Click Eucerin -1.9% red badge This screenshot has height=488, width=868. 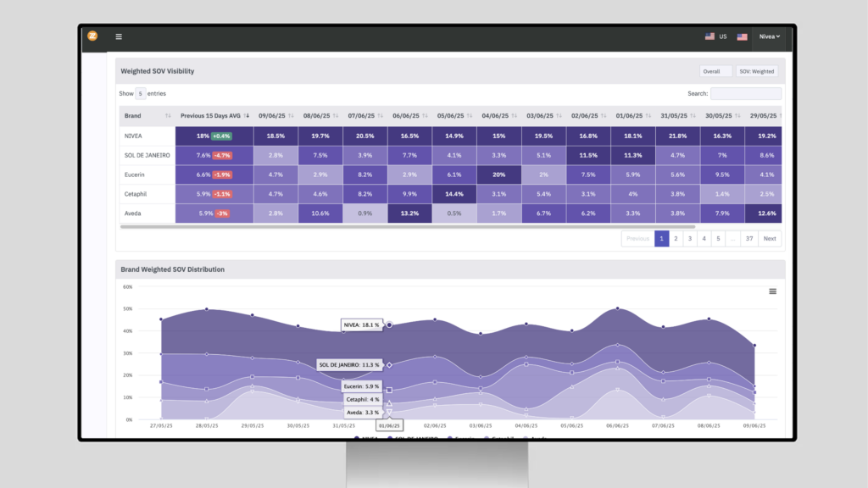pos(223,175)
